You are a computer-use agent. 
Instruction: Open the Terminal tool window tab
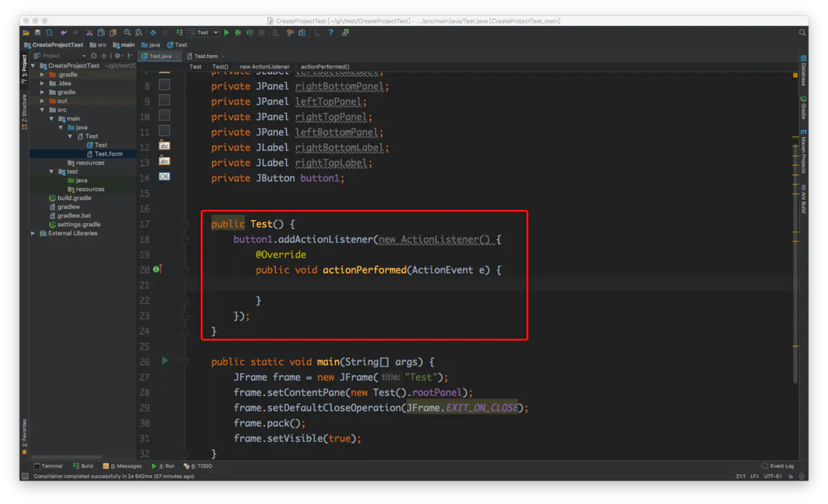click(x=48, y=466)
